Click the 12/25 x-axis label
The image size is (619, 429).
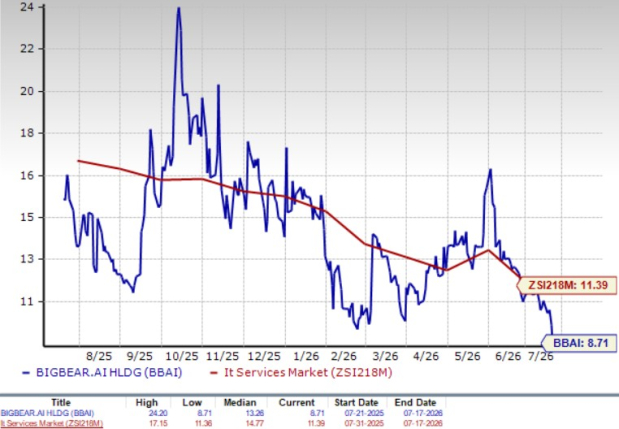click(x=264, y=356)
